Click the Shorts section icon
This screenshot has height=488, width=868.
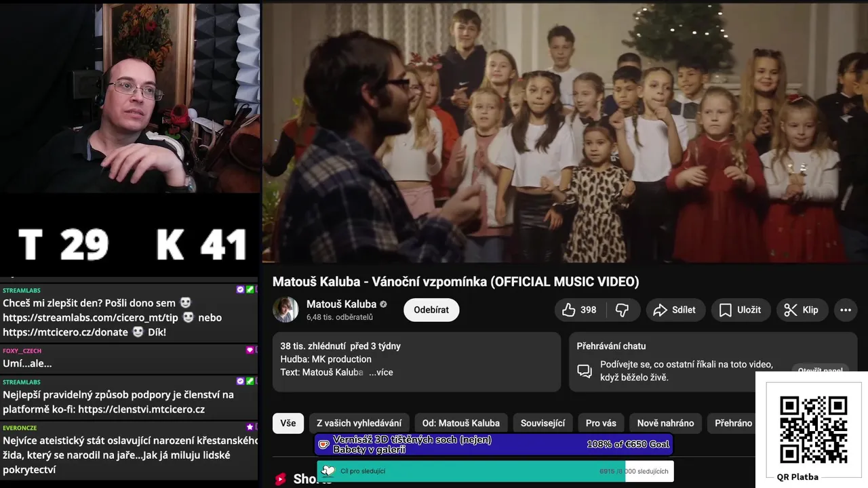281,479
